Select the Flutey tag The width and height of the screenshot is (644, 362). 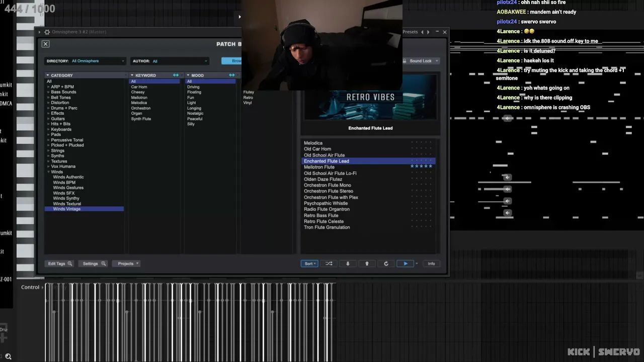tap(249, 92)
